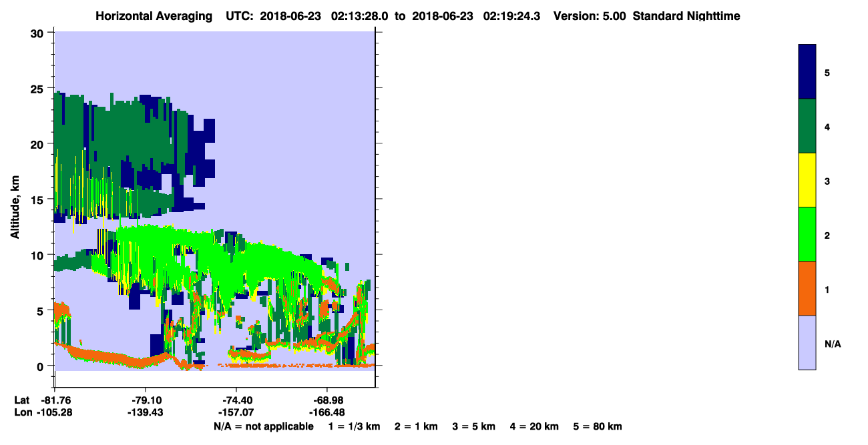Click the 'N/A = not applicable' legend note
Viewport: 868px width, 445px height.
263,426
